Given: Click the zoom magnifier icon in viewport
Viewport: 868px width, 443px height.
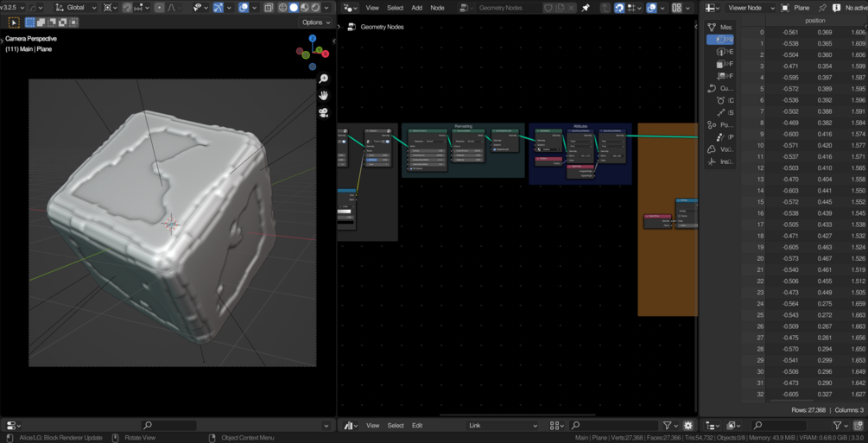Looking at the screenshot, I should pos(324,79).
